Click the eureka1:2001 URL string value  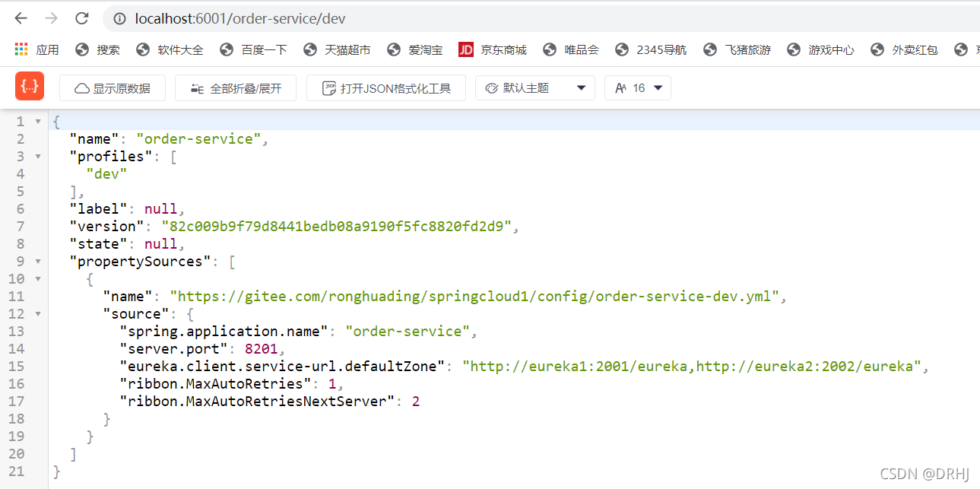(x=693, y=367)
